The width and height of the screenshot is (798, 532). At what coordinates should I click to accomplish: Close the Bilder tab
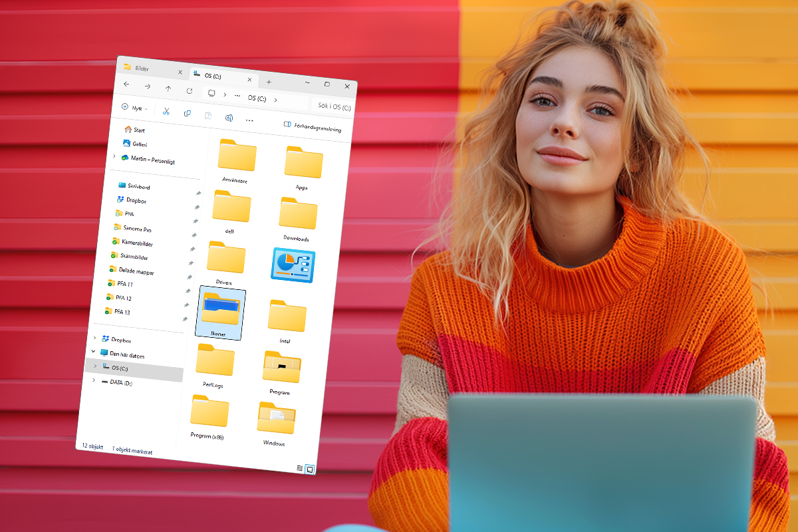pos(180,72)
